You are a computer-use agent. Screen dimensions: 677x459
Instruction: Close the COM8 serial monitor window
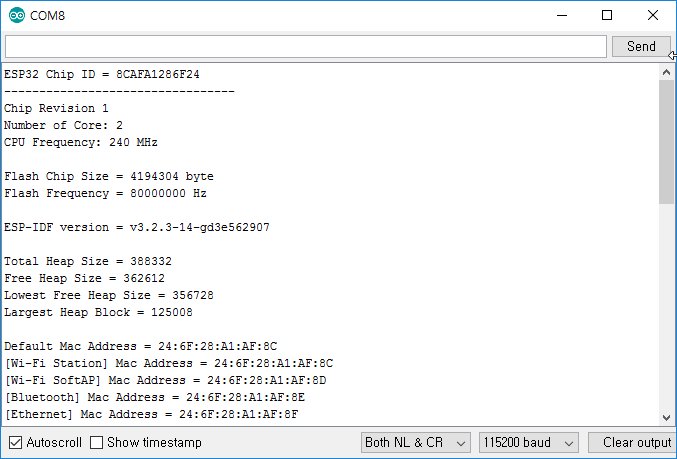(x=653, y=16)
